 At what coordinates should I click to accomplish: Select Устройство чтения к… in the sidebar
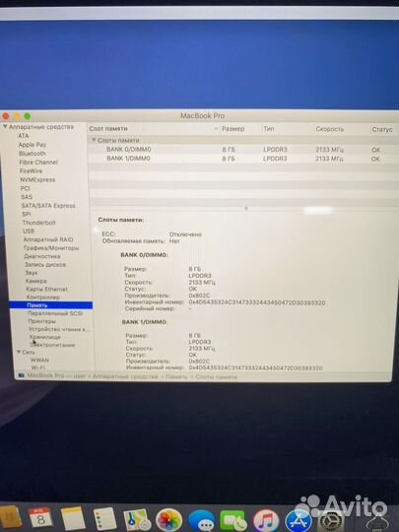click(59, 329)
